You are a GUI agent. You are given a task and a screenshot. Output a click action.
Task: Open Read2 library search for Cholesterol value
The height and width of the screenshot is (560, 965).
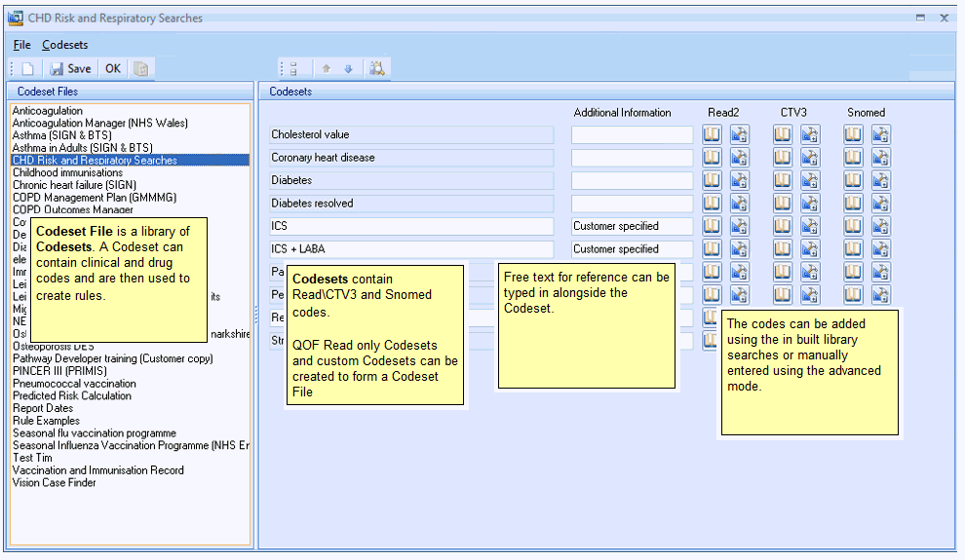[712, 134]
